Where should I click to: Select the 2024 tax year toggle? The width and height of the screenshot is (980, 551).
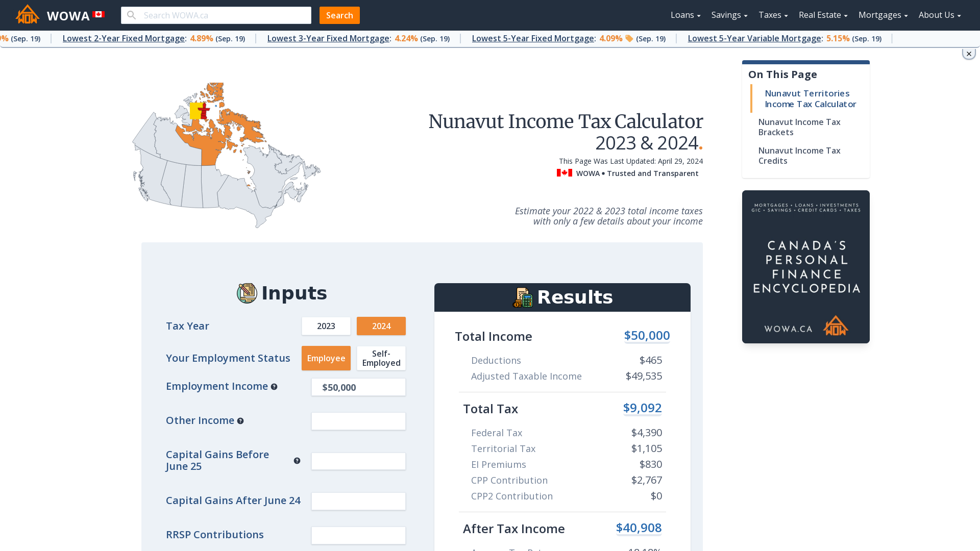[381, 325]
